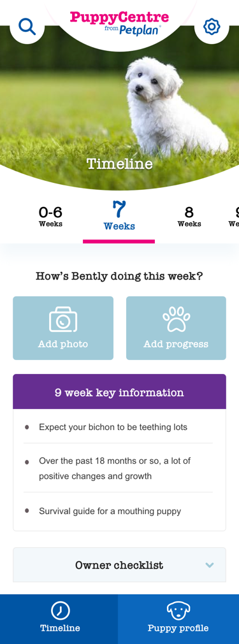The width and height of the screenshot is (239, 644).
Task: Go to the 8 Weeks tab
Action: point(189,217)
